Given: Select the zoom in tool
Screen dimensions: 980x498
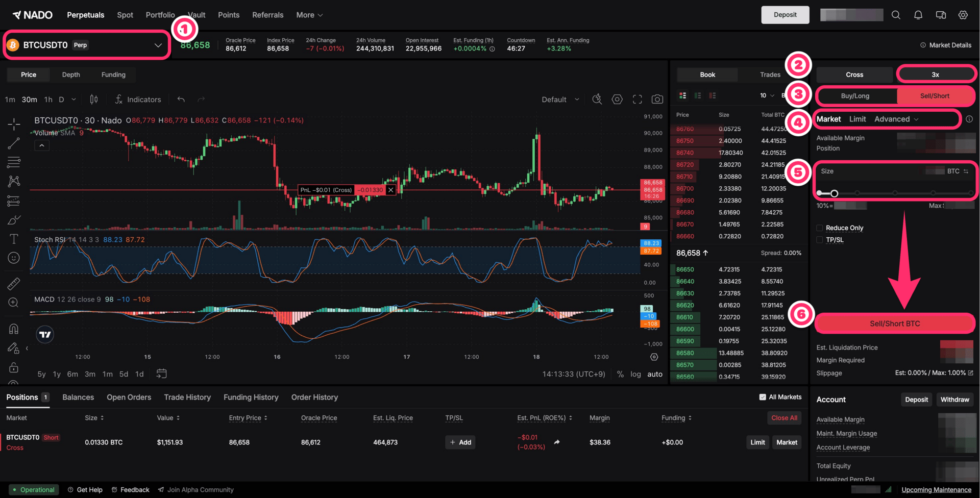Looking at the screenshot, I should pyautogui.click(x=14, y=303).
